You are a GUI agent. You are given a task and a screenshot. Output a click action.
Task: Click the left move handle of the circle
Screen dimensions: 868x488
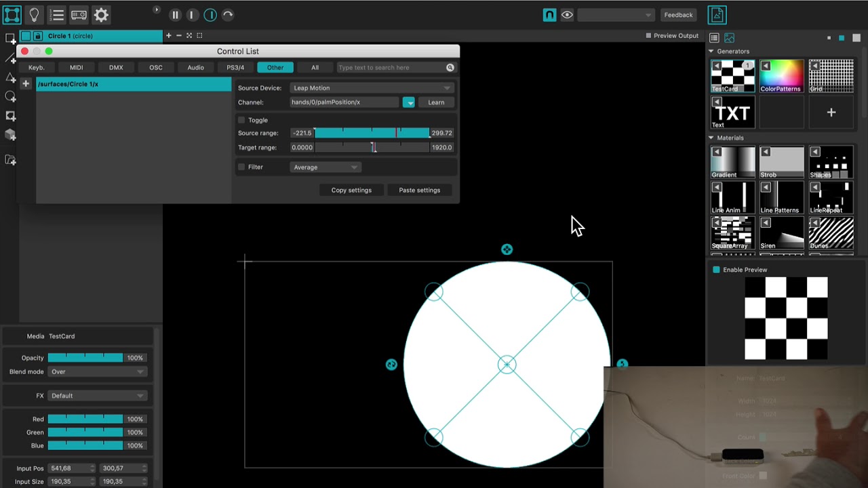point(391,365)
